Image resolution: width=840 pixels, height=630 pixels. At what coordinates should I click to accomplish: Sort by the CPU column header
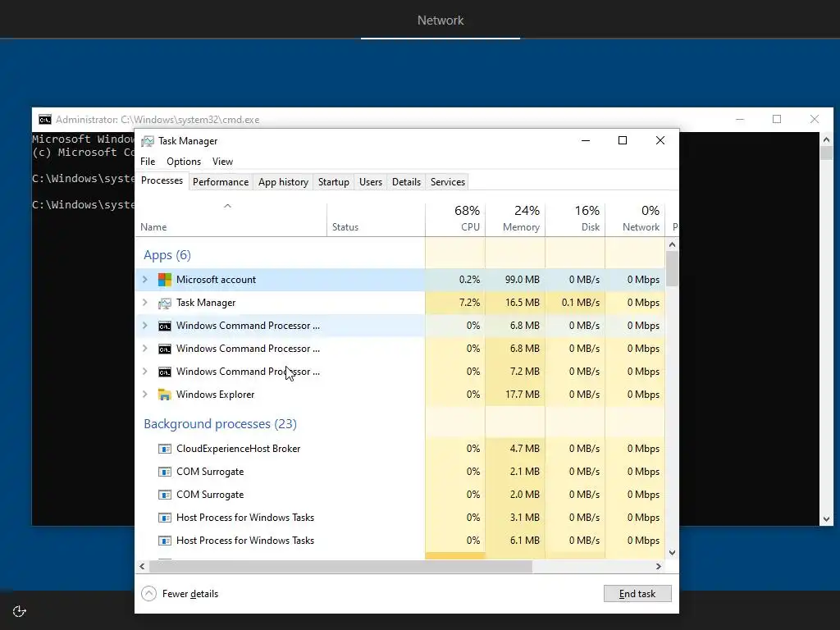[455, 220]
